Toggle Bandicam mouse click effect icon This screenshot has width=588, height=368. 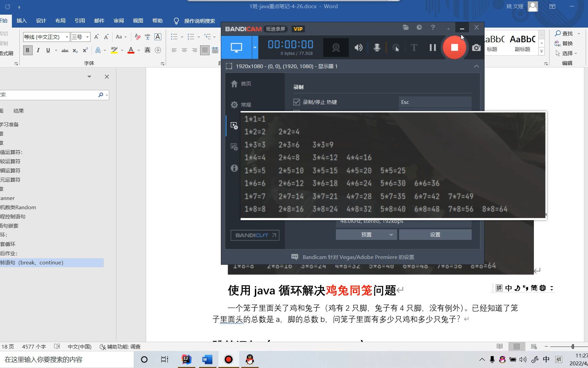tap(396, 48)
